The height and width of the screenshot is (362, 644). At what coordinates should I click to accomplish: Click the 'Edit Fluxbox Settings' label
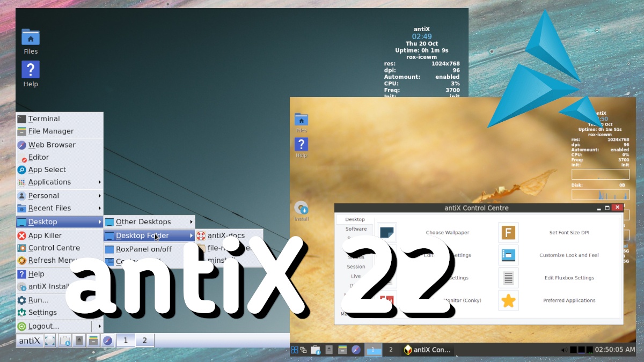click(x=569, y=278)
